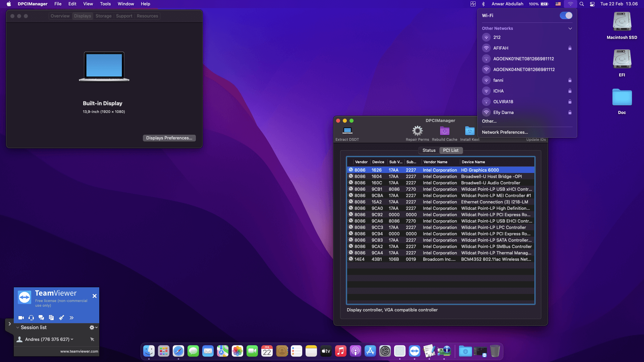Open Control Center in menu bar
The image size is (644, 362).
click(592, 4)
